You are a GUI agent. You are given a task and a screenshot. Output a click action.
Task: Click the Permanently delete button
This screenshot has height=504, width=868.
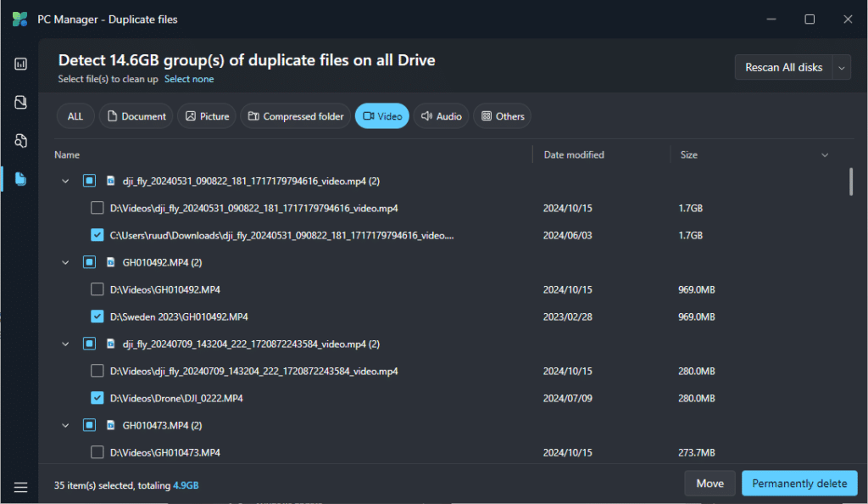pyautogui.click(x=798, y=484)
